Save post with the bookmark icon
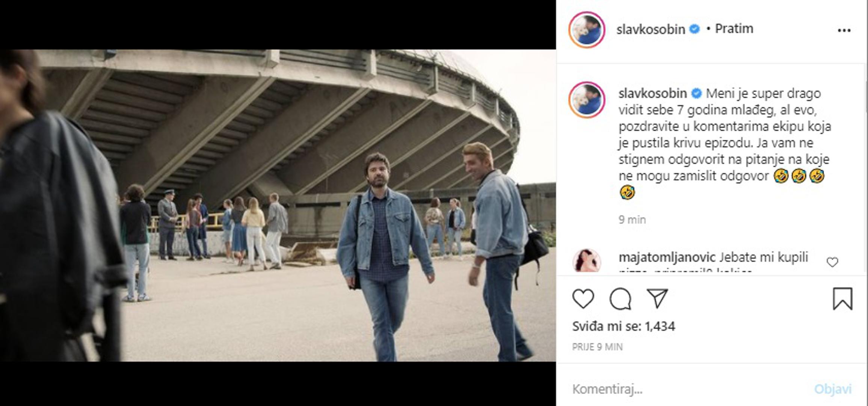868x406 pixels. click(x=842, y=299)
